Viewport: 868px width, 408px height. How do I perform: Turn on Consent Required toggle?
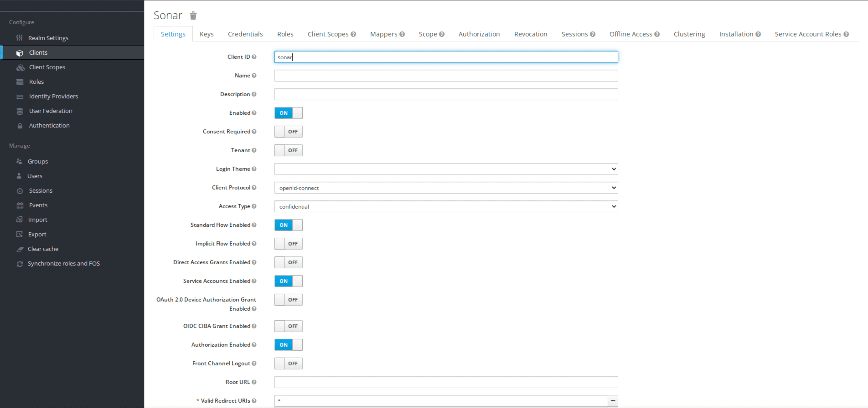pyautogui.click(x=288, y=132)
